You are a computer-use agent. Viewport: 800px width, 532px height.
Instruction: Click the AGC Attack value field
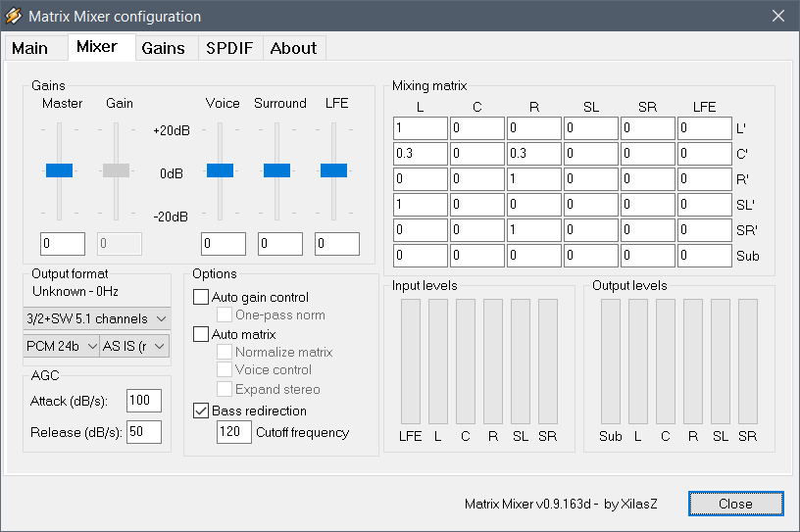point(144,401)
